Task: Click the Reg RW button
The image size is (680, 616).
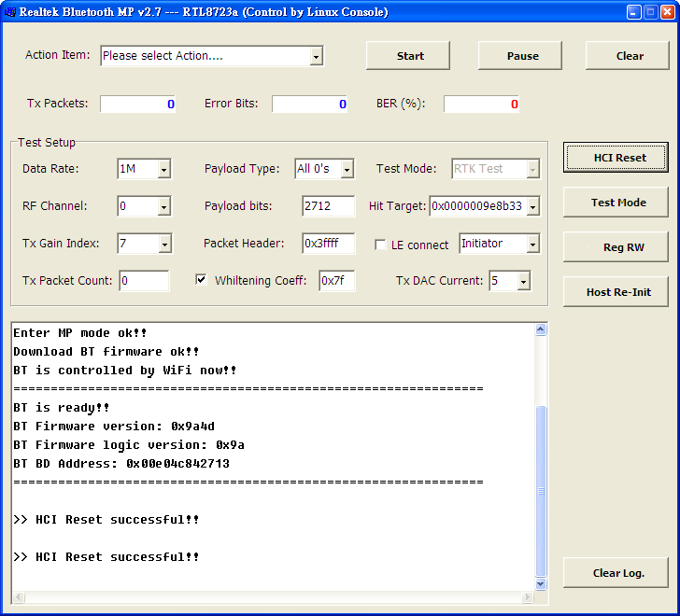Action: click(616, 247)
